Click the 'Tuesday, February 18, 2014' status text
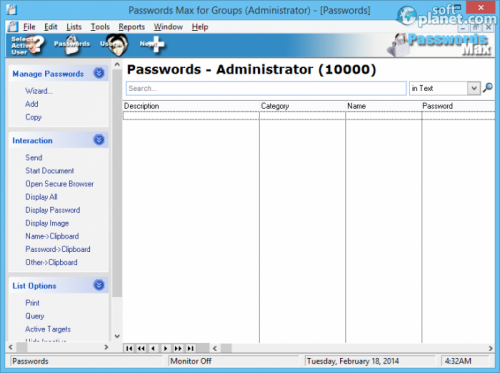500x373 pixels. [x=352, y=361]
